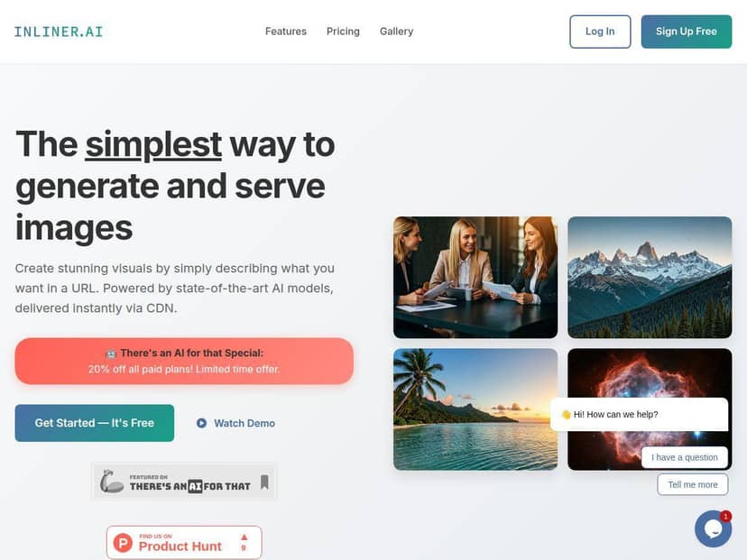Open the snowy mountain landscape image
The height and width of the screenshot is (560, 747).
[650, 277]
